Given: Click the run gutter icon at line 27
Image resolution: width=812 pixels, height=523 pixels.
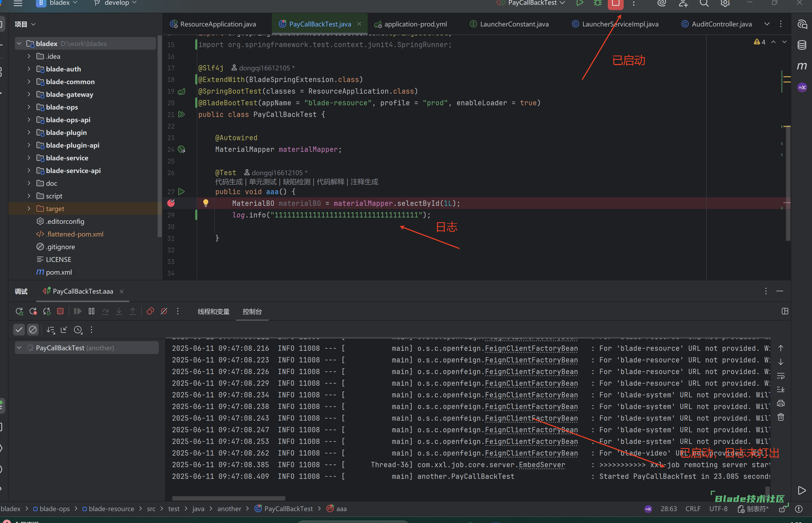Looking at the screenshot, I should coord(182,192).
